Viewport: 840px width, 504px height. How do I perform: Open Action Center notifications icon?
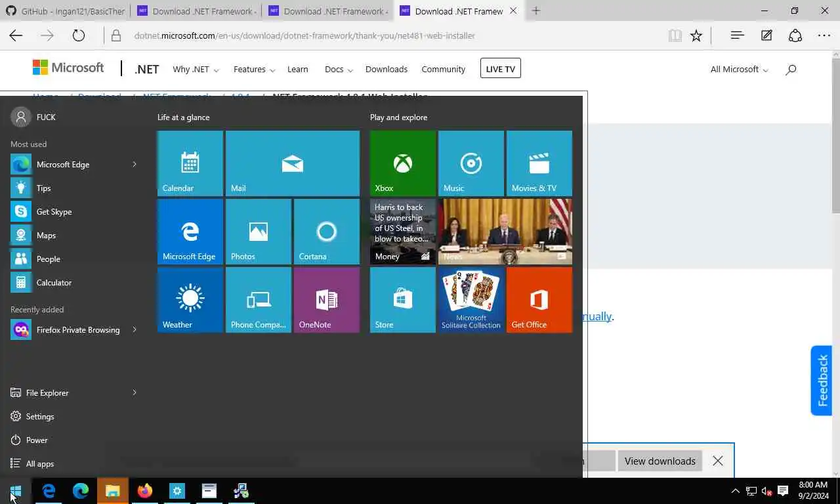pyautogui.click(x=782, y=491)
